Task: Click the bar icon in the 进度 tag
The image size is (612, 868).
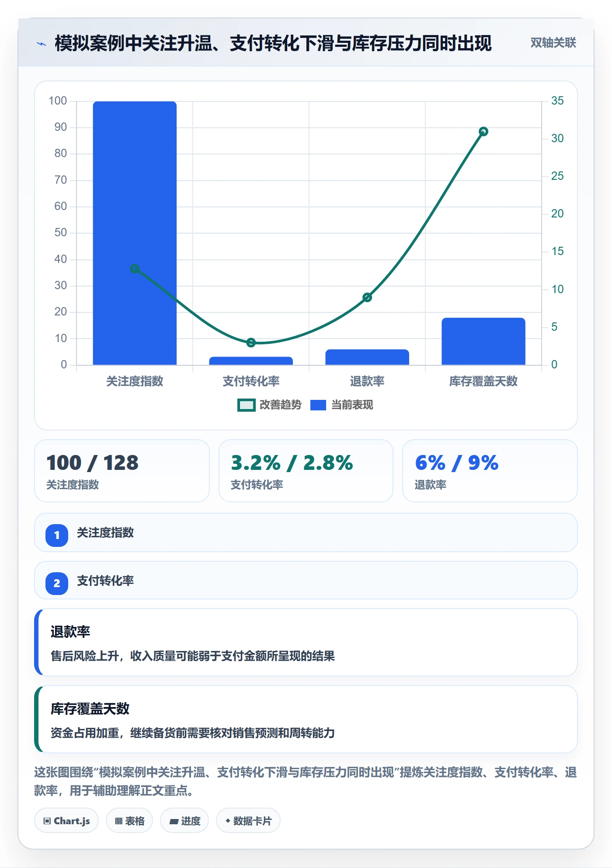Action: pyautogui.click(x=174, y=822)
